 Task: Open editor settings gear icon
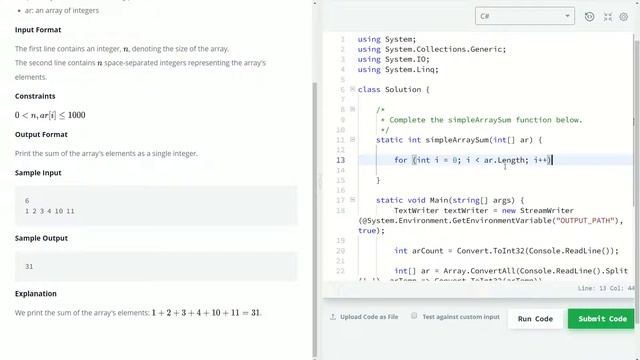pyautogui.click(x=624, y=17)
